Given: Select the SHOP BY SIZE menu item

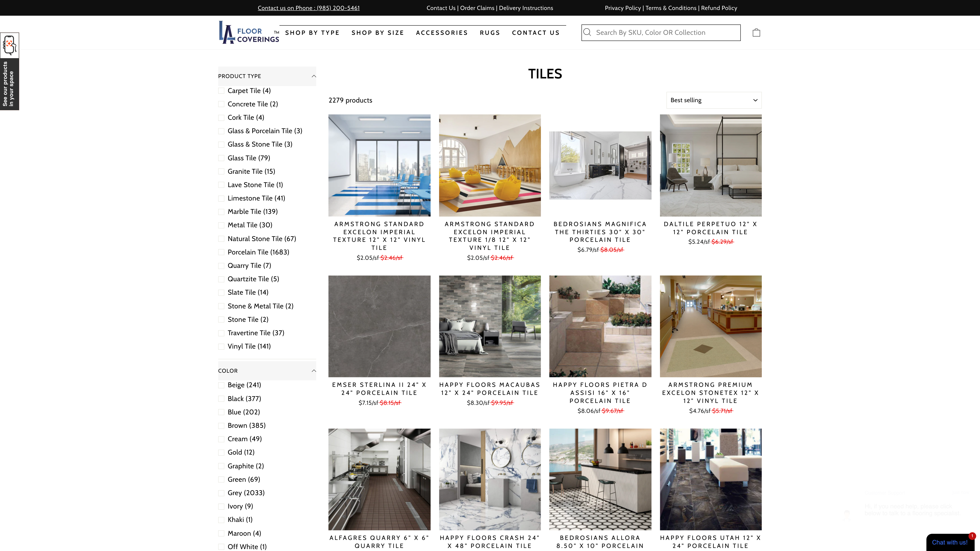Looking at the screenshot, I should [x=378, y=32].
